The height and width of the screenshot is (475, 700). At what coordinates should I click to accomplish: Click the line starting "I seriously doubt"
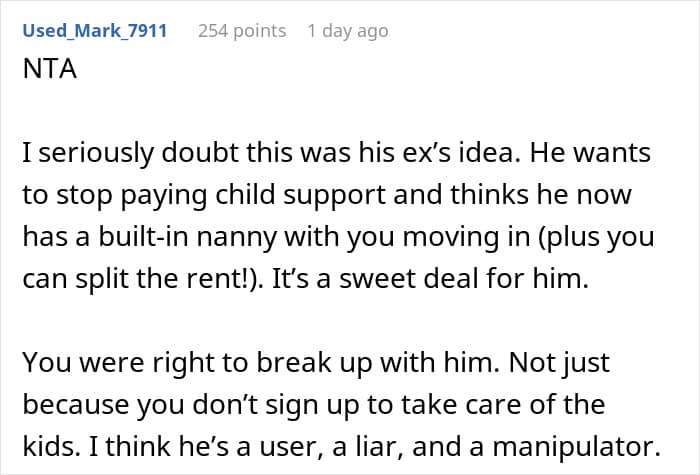[337, 153]
